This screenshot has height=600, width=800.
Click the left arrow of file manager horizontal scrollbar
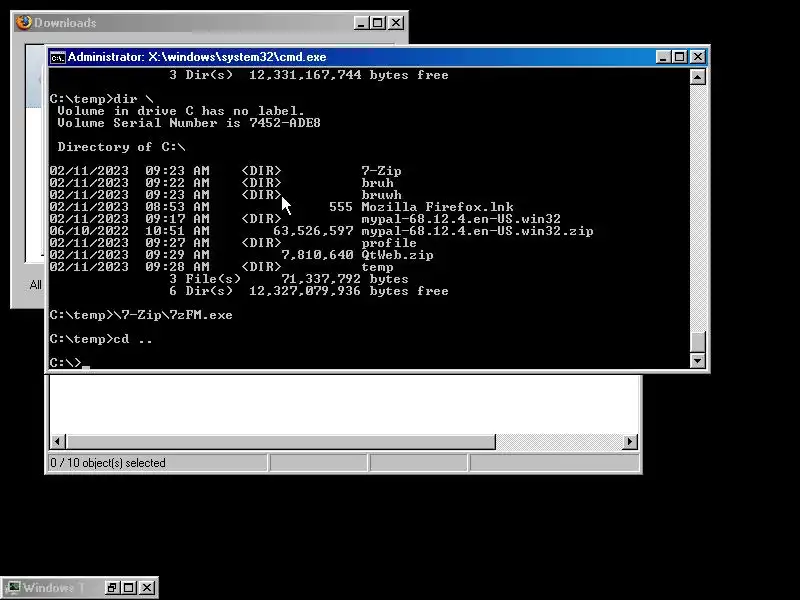[x=58, y=441]
